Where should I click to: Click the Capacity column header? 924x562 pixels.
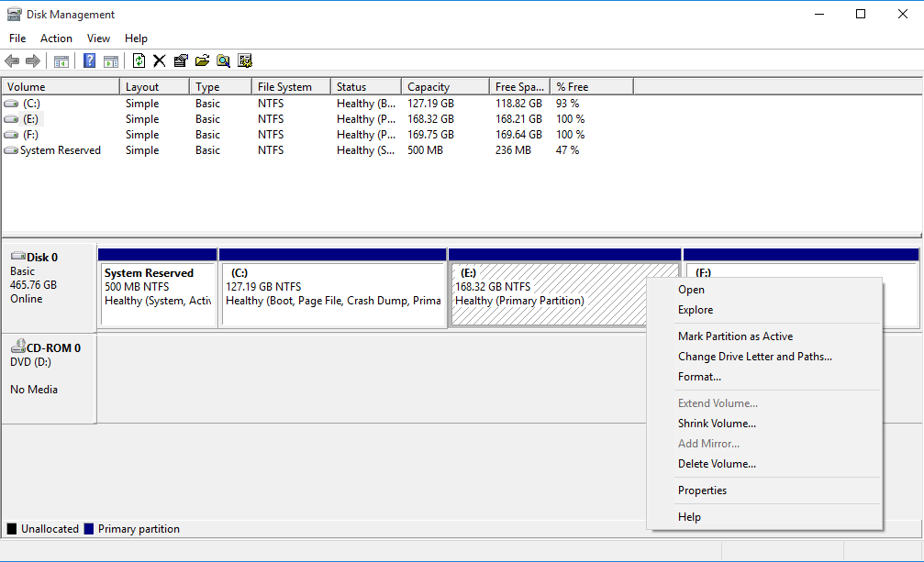(429, 85)
